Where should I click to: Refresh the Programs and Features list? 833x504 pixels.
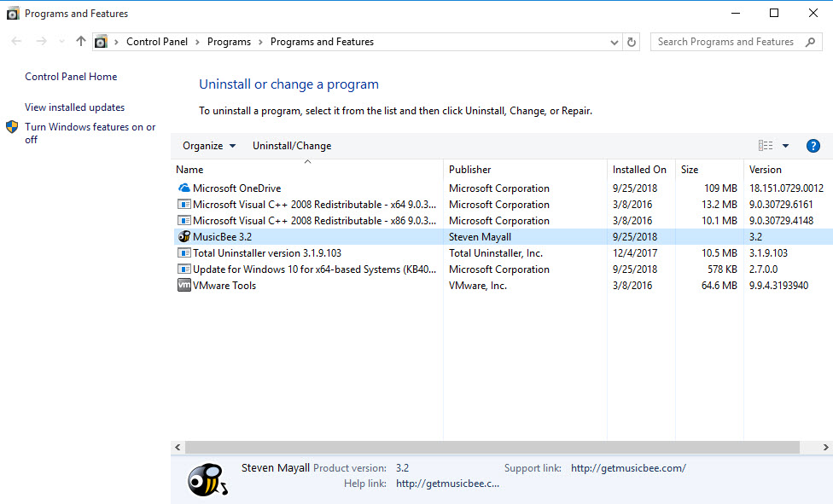[x=631, y=42]
